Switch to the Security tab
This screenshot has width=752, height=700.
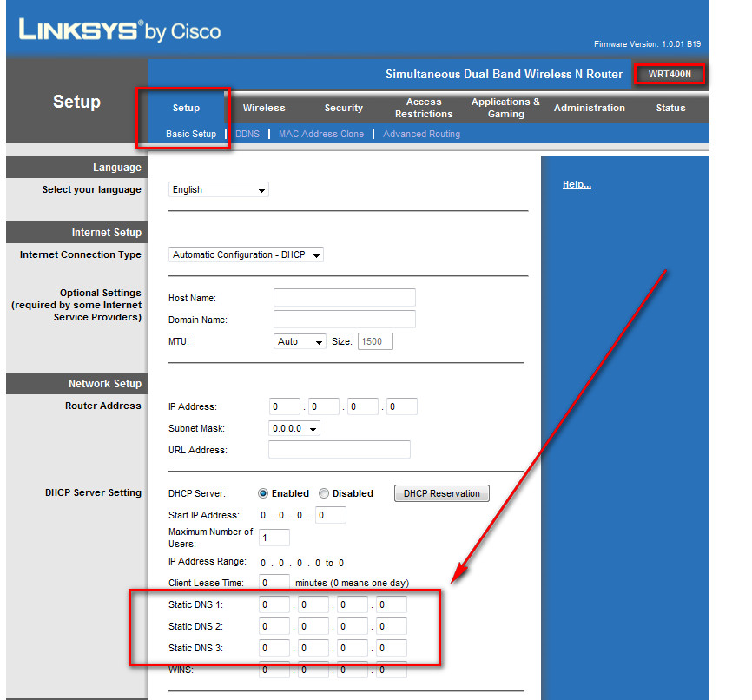[343, 108]
